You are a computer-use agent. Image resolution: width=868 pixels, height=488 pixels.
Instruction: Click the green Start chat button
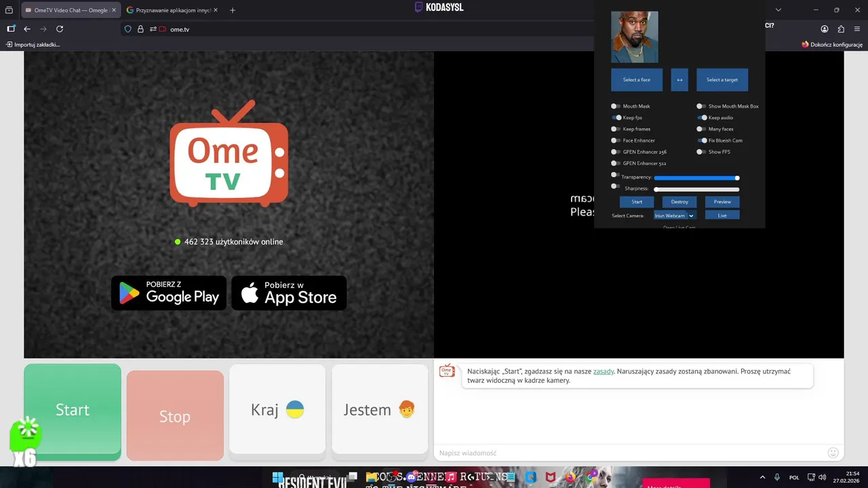[x=73, y=411]
